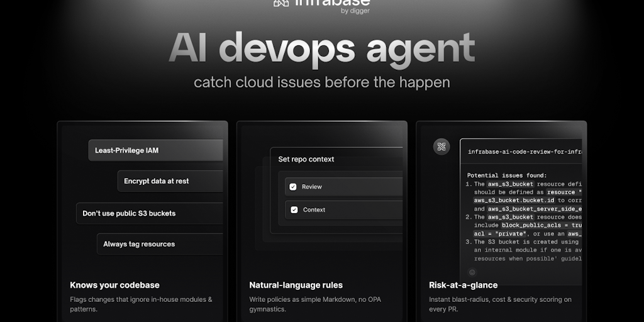Click the aws_s3_bucket.bucket.id code snippet
Image resolution: width=644 pixels, height=322 pixels.
coord(514,201)
